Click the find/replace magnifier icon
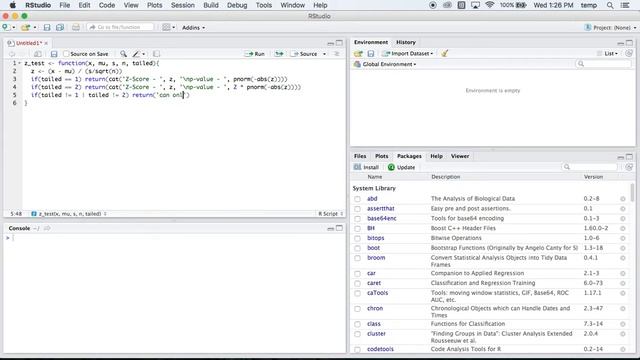The height and width of the screenshot is (360, 640). [x=123, y=54]
